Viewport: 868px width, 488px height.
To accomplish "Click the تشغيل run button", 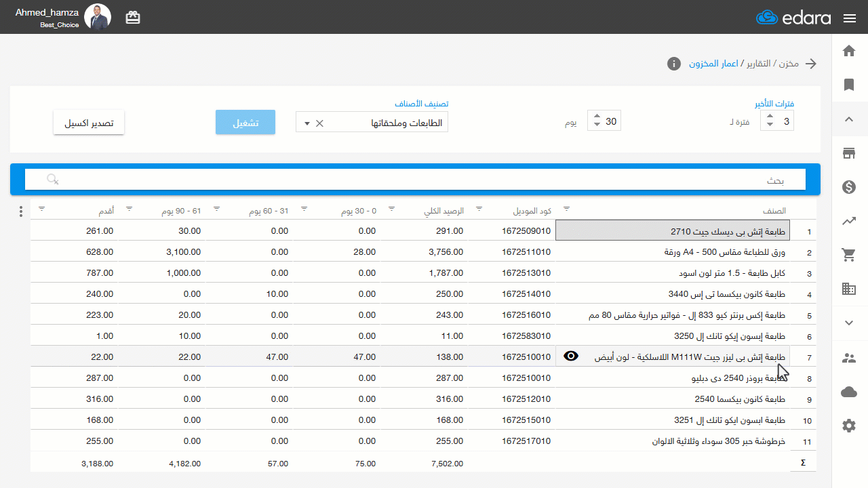I will point(245,122).
